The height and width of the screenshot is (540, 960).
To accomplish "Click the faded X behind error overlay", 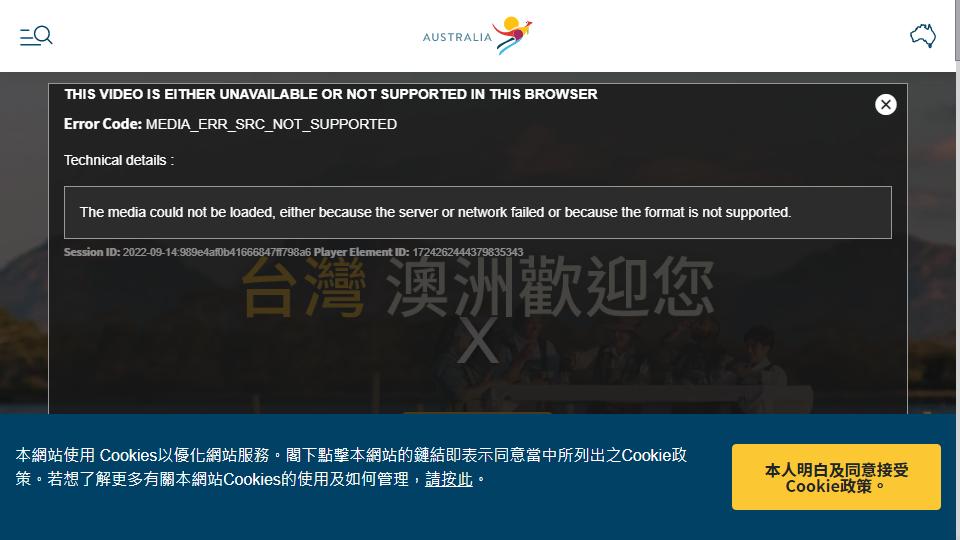I will tap(478, 340).
